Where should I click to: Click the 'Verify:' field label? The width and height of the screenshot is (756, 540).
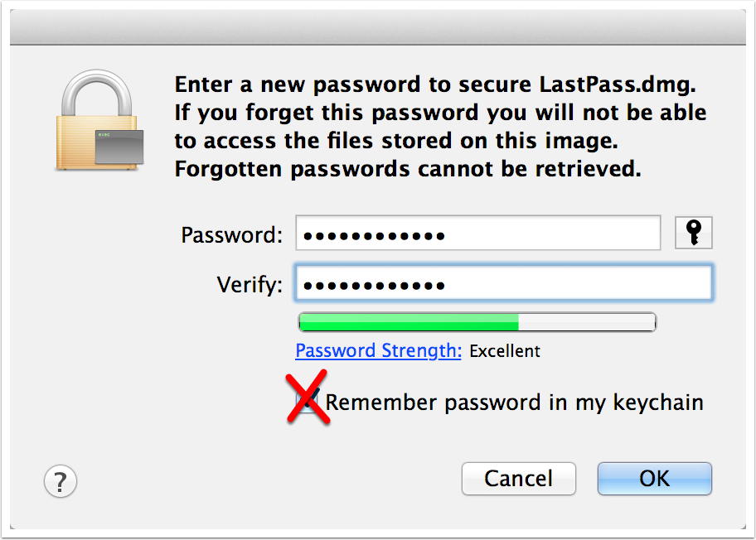point(250,285)
